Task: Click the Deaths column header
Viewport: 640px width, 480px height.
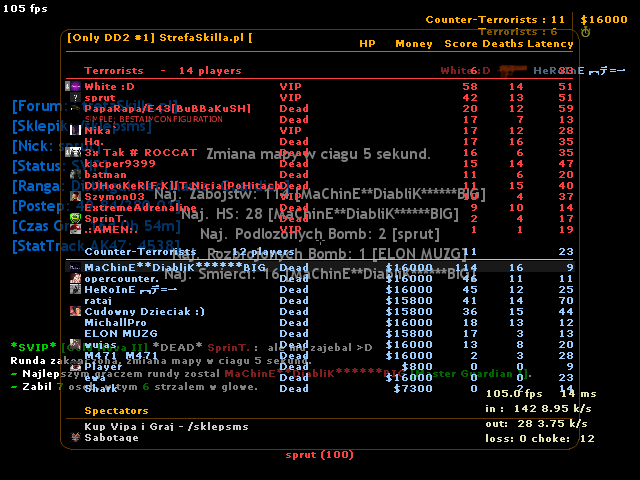Action: (x=503, y=44)
